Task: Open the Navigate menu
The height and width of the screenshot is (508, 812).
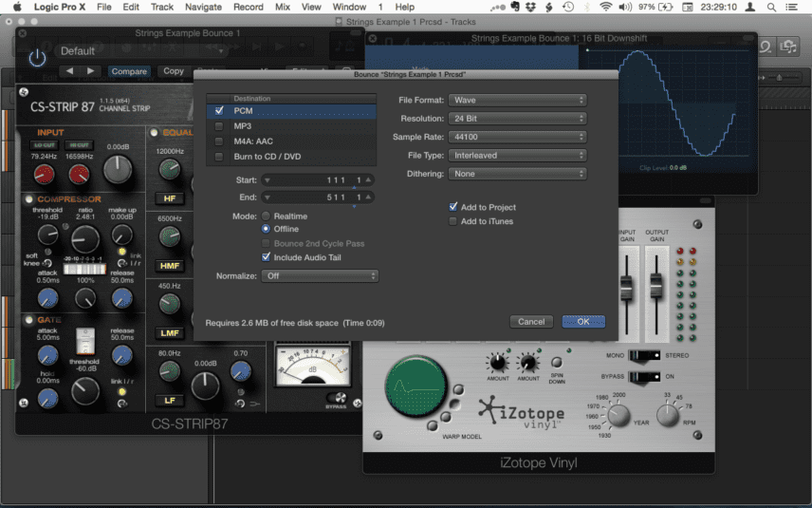Action: [x=204, y=7]
